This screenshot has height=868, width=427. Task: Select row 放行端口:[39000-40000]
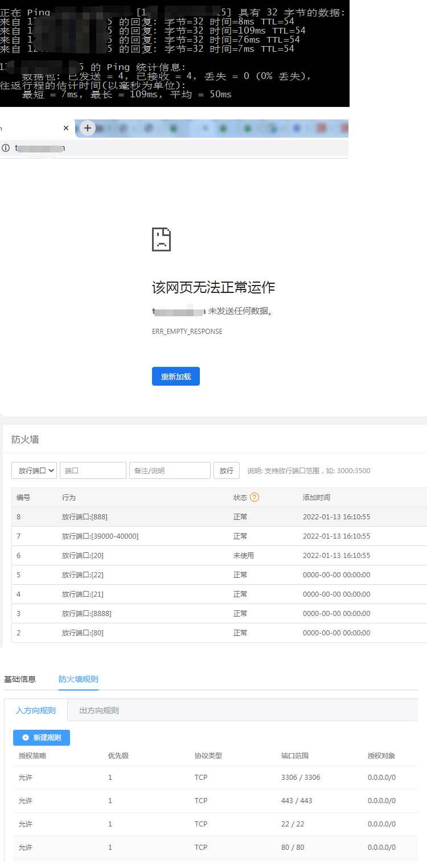pos(219,536)
